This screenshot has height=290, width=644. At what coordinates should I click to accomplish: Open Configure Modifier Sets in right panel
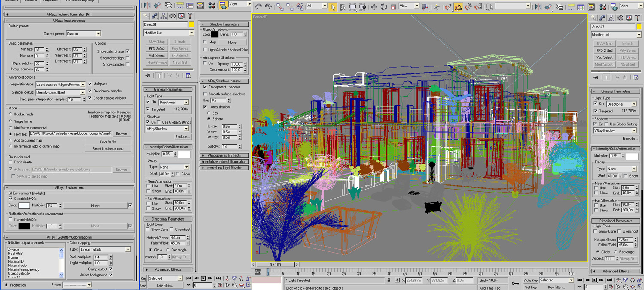pos(636,77)
